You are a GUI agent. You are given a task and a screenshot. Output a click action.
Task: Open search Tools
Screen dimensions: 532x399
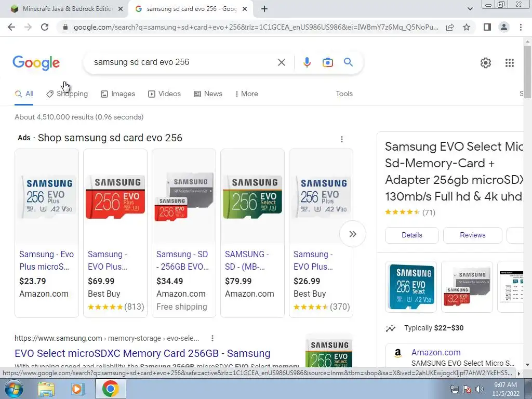pyautogui.click(x=344, y=94)
